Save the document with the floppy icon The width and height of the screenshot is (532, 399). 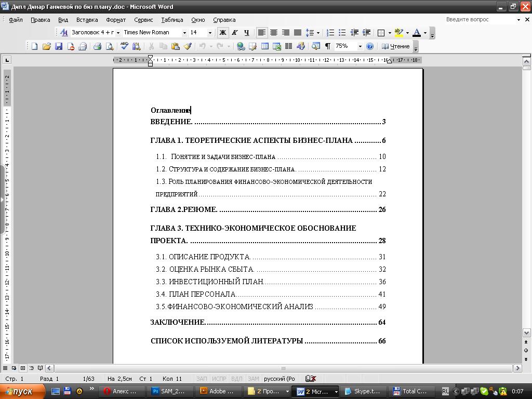59,46
